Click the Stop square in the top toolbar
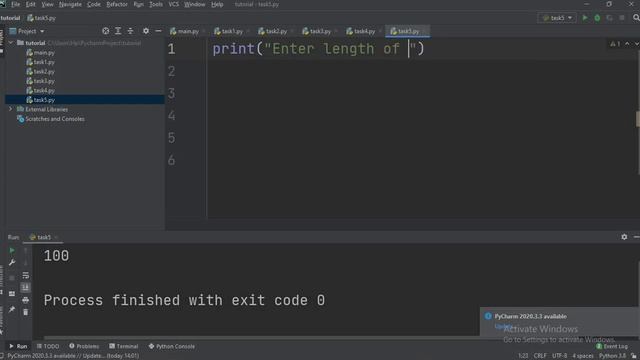This screenshot has height=360, width=640. tap(622, 18)
